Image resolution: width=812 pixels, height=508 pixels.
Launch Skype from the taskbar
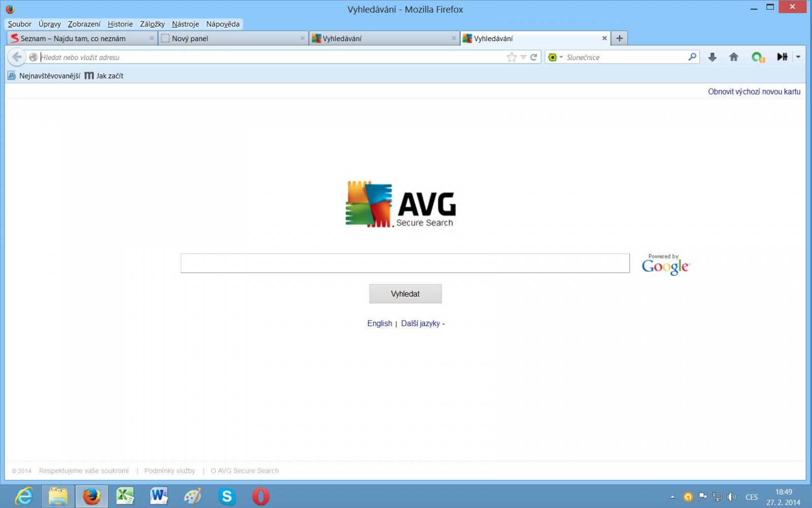pos(227,496)
